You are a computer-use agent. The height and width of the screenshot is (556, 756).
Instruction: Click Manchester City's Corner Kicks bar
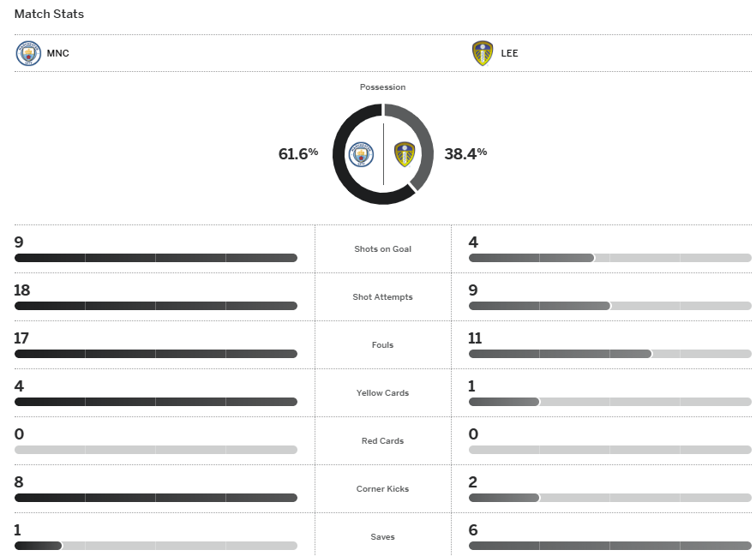pyautogui.click(x=156, y=498)
